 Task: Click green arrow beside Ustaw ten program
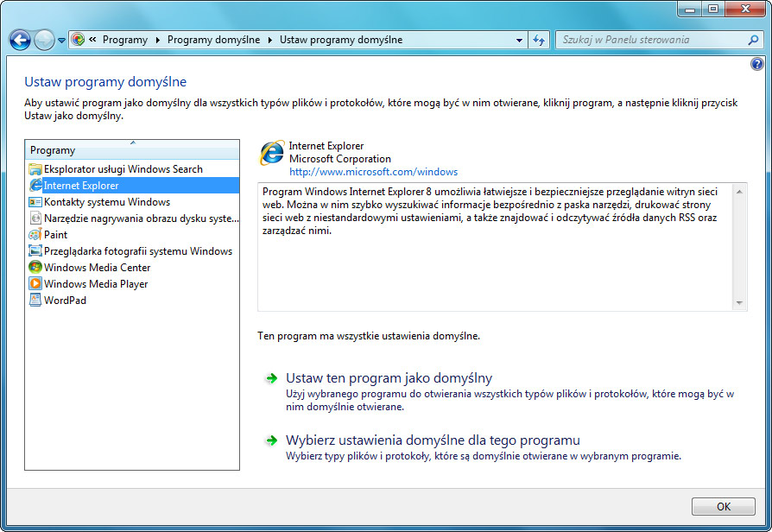(x=271, y=378)
